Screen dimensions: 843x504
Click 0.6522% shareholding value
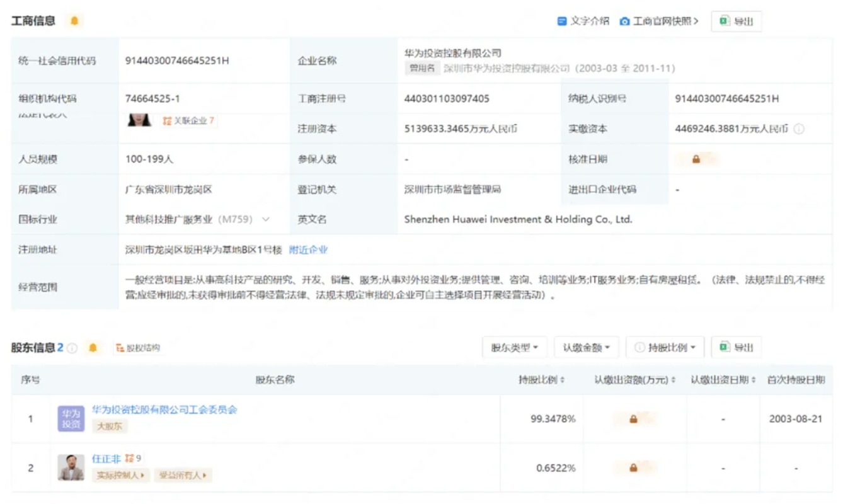[556, 468]
